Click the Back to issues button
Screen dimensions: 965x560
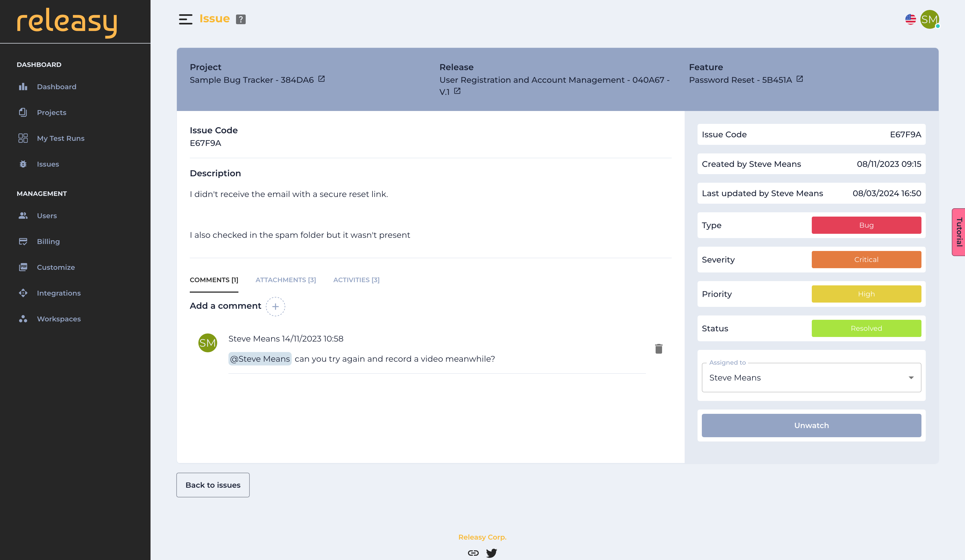pyautogui.click(x=213, y=485)
